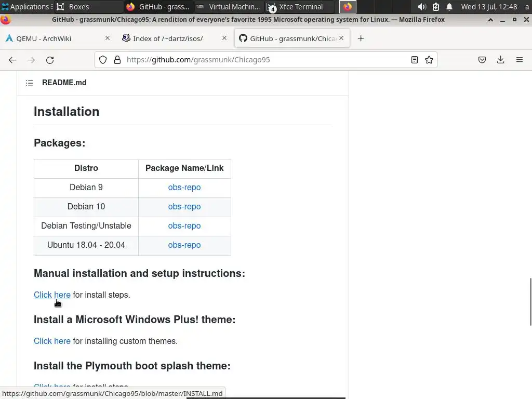
Task: Open the tracking protection shield icon
Action: 103,60
